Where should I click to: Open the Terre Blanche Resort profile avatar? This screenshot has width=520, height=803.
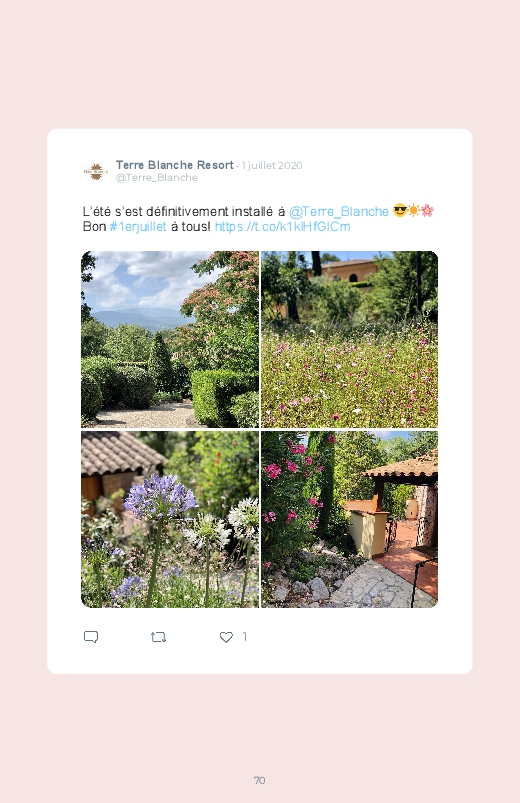96,171
